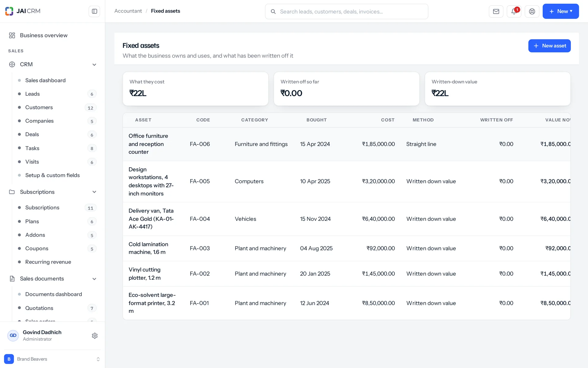Click the JAI CRM logo icon
The image size is (588, 368).
[x=9, y=11]
